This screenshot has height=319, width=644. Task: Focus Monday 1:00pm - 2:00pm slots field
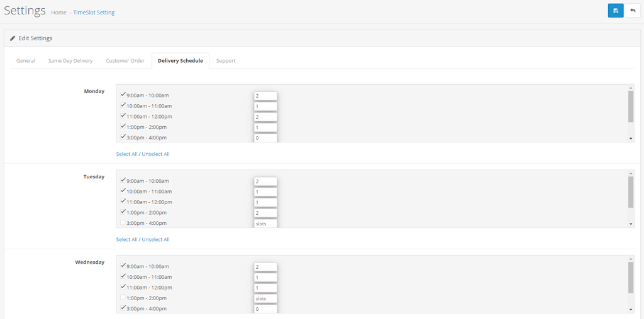point(265,128)
